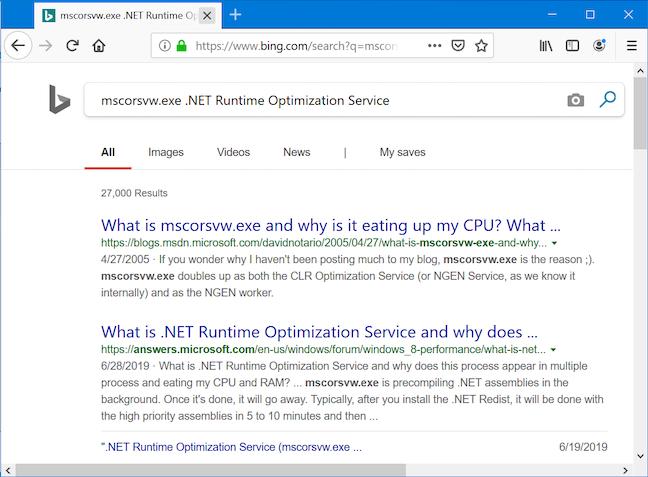Viewport: 648px width, 477px height.
Task: Expand first result's green URL dropdown arrow
Action: (554, 243)
